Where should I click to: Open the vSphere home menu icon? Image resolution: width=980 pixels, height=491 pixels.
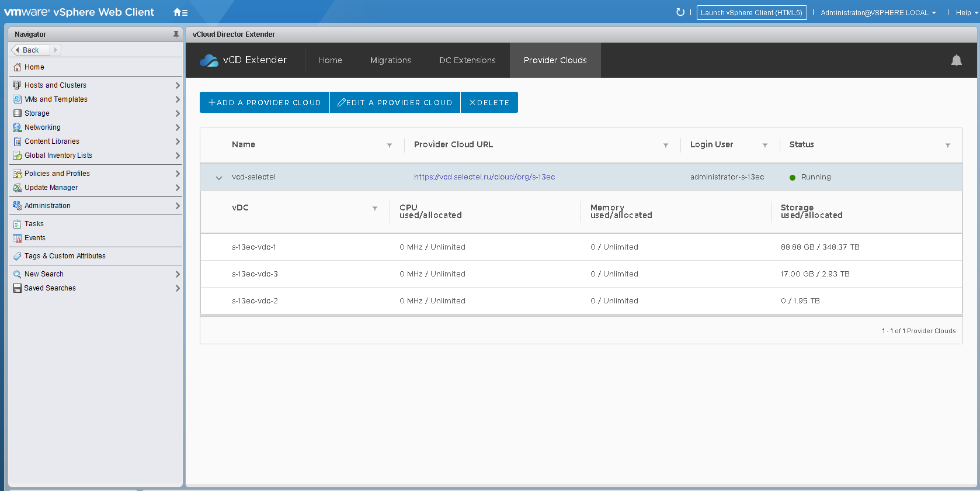coord(180,12)
